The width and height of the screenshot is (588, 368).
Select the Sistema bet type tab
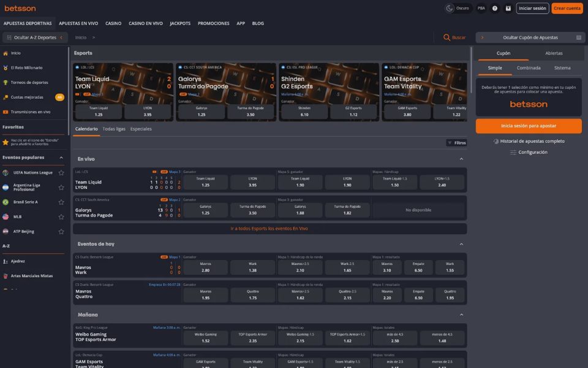coord(562,68)
